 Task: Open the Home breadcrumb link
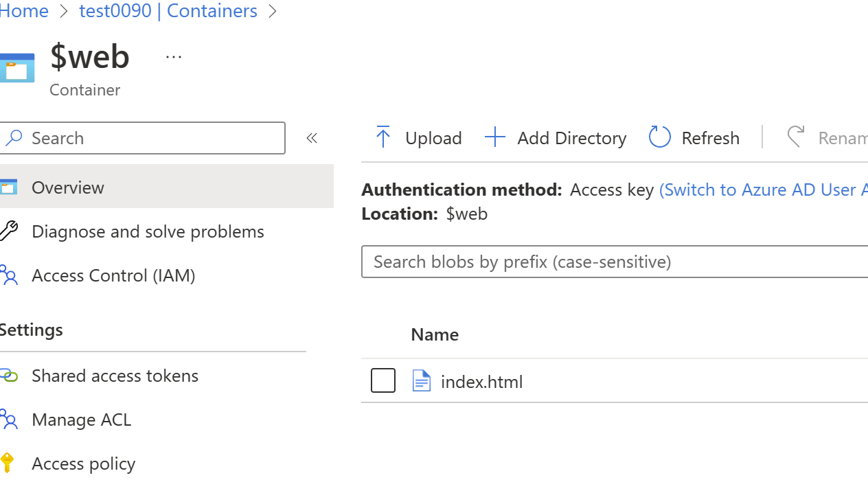pos(24,11)
